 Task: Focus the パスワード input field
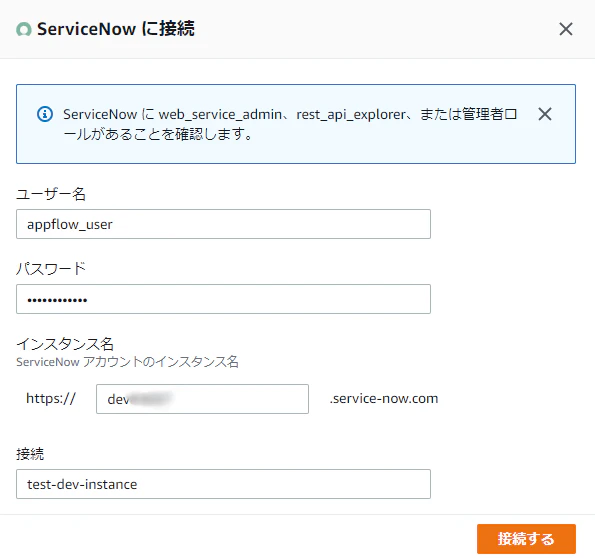click(x=223, y=299)
